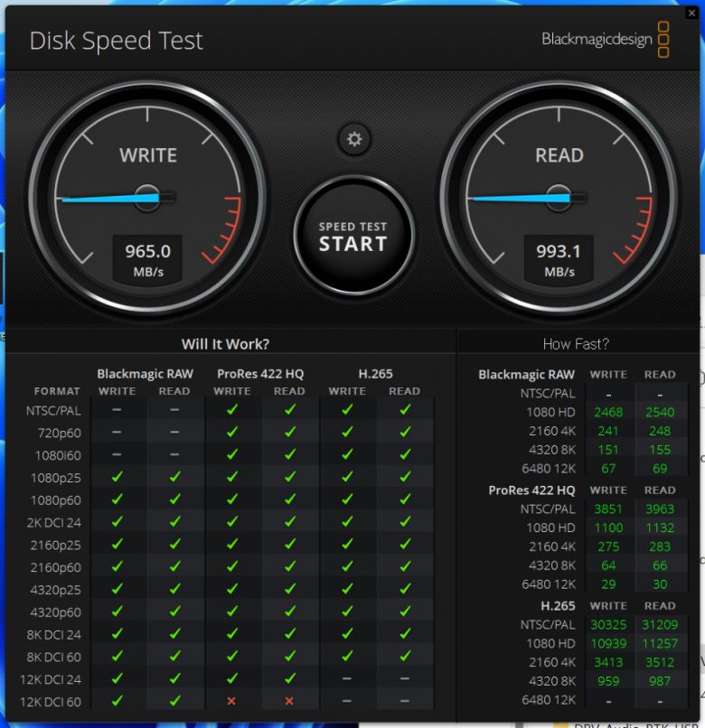
Task: Click the Write gauge needle
Action: point(108,198)
